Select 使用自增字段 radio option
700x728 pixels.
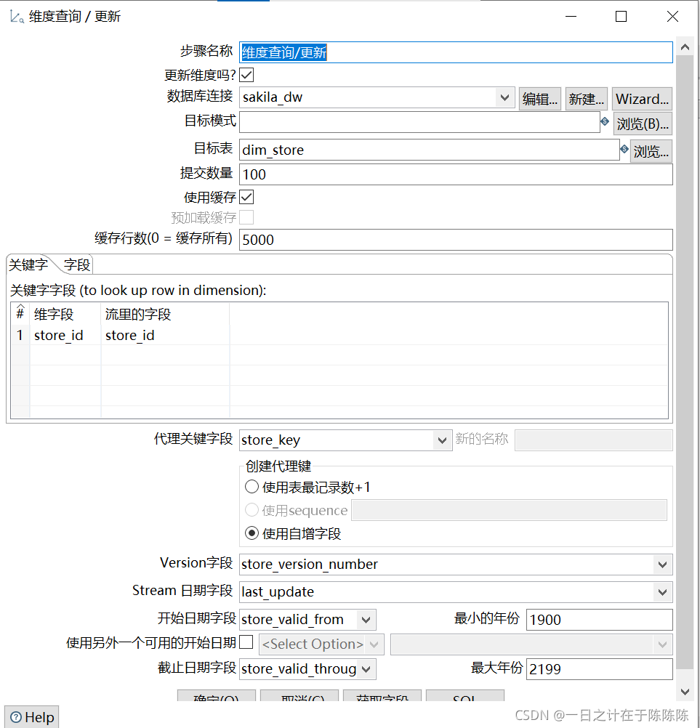[x=252, y=533]
